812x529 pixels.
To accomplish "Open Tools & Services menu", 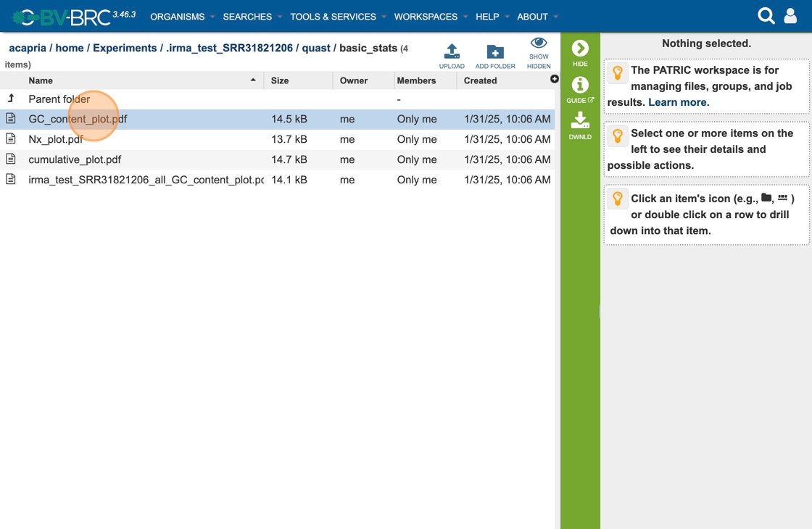I will [333, 17].
